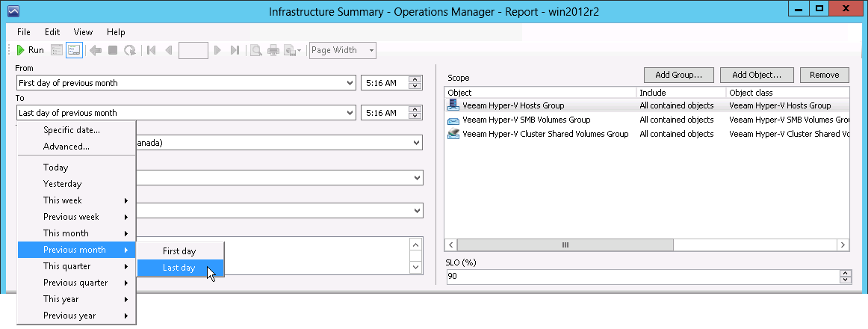Decrease the SLO (%) value spinner

[846, 280]
